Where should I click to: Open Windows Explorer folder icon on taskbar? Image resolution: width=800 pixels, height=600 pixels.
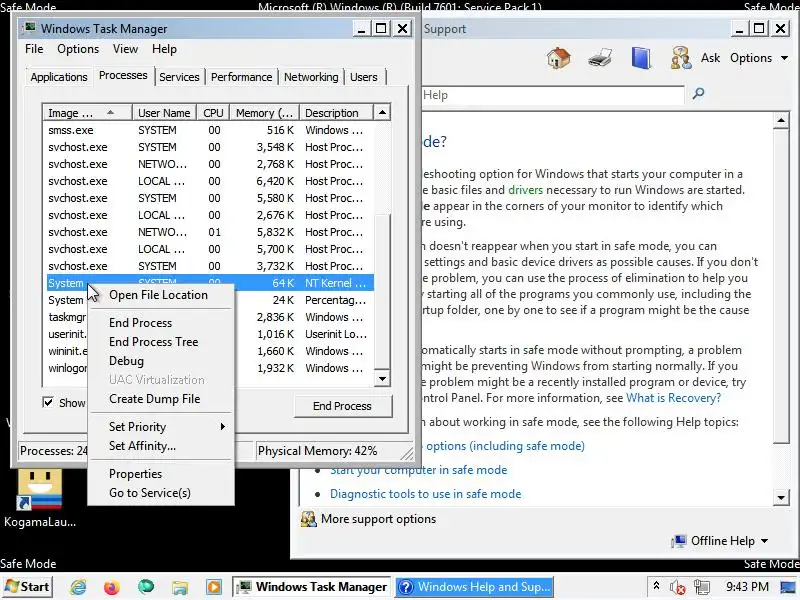click(x=180, y=587)
